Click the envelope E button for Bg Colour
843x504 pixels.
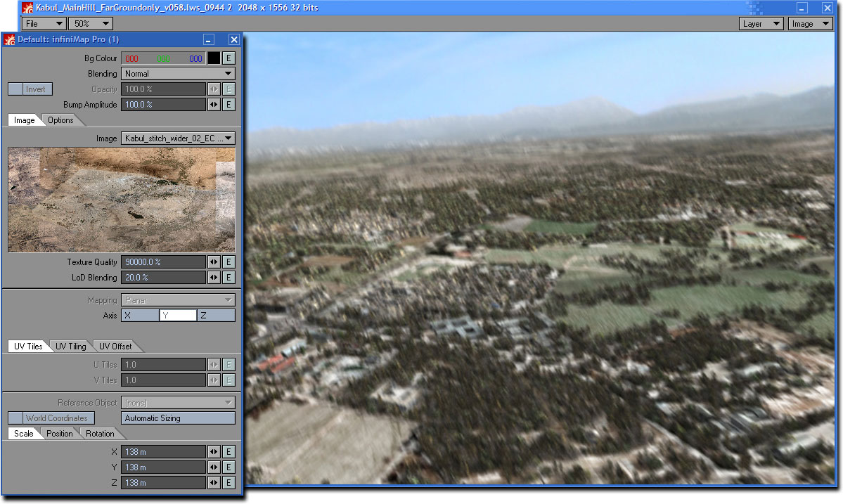point(229,58)
